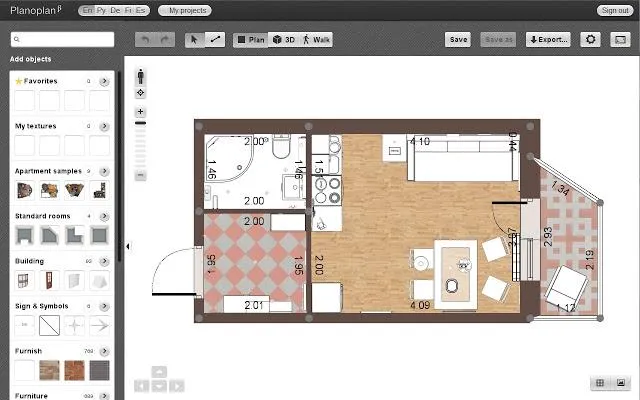Image resolution: width=640 pixels, height=400 pixels.
Task: Click the person figure icon
Action: 140,76
